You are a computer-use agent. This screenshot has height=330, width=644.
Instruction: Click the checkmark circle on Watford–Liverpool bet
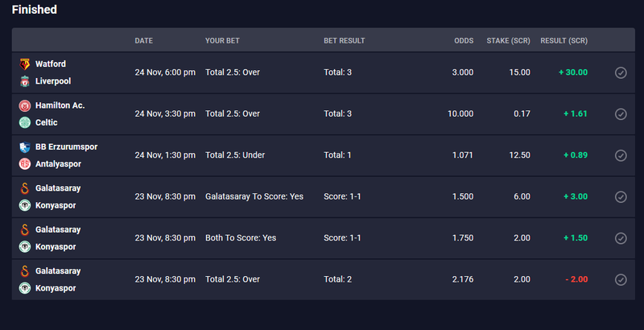(x=621, y=72)
